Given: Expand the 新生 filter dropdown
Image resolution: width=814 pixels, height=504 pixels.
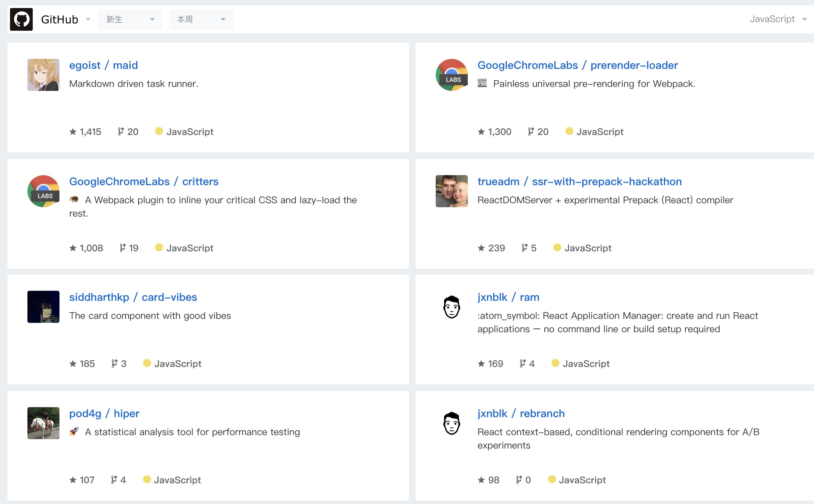Looking at the screenshot, I should click(x=130, y=19).
